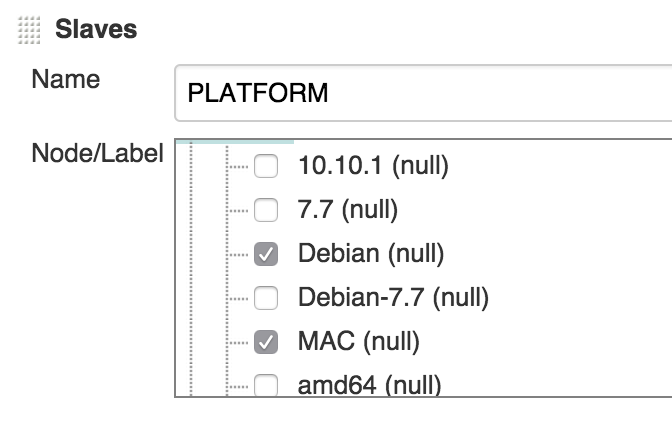This screenshot has height=426, width=672.
Task: Choose the "amd64 (null)" label text
Action: coord(369,385)
